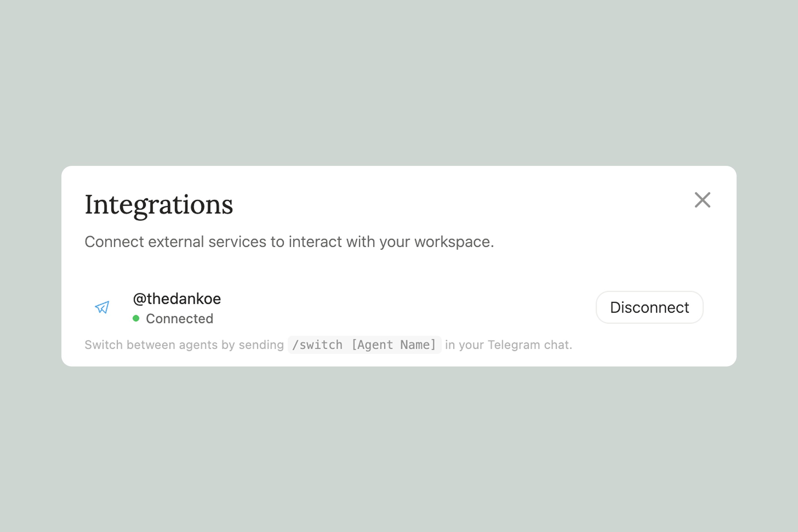Click 'Switch between agents by sending' hint
Viewport: 798px width, 532px height.
tap(184, 345)
